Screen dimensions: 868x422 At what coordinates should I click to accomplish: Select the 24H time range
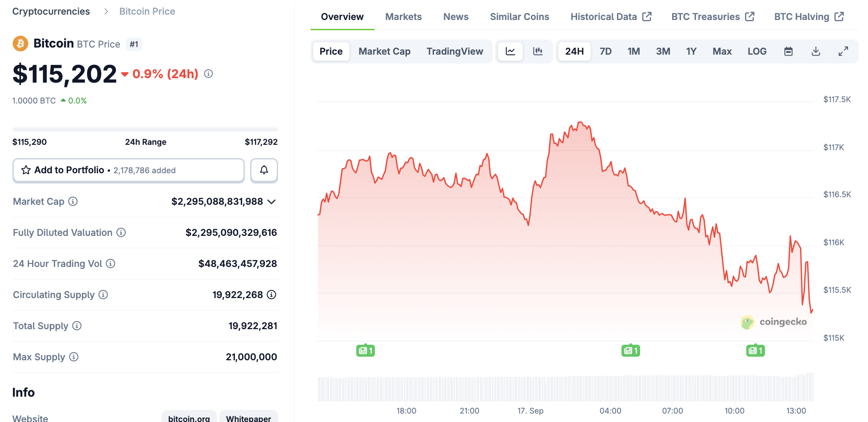tap(574, 52)
